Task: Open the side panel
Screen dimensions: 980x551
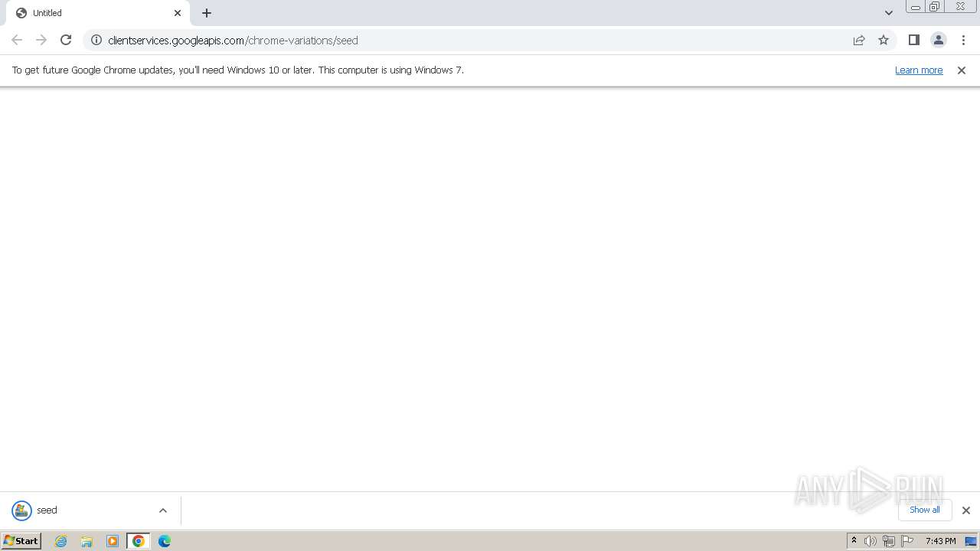Action: (913, 40)
